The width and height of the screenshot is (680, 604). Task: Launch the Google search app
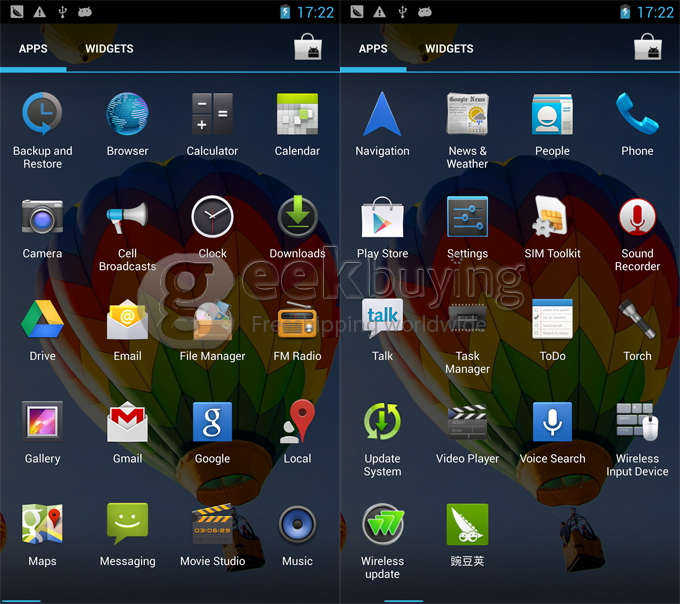pyautogui.click(x=212, y=421)
